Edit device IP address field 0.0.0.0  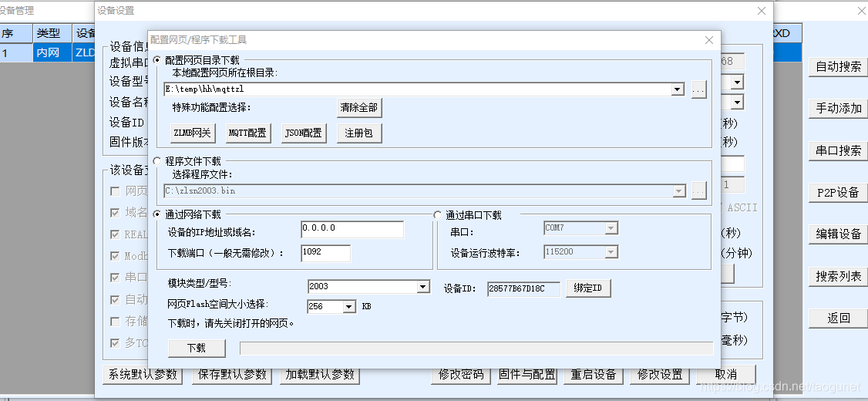[x=352, y=229]
